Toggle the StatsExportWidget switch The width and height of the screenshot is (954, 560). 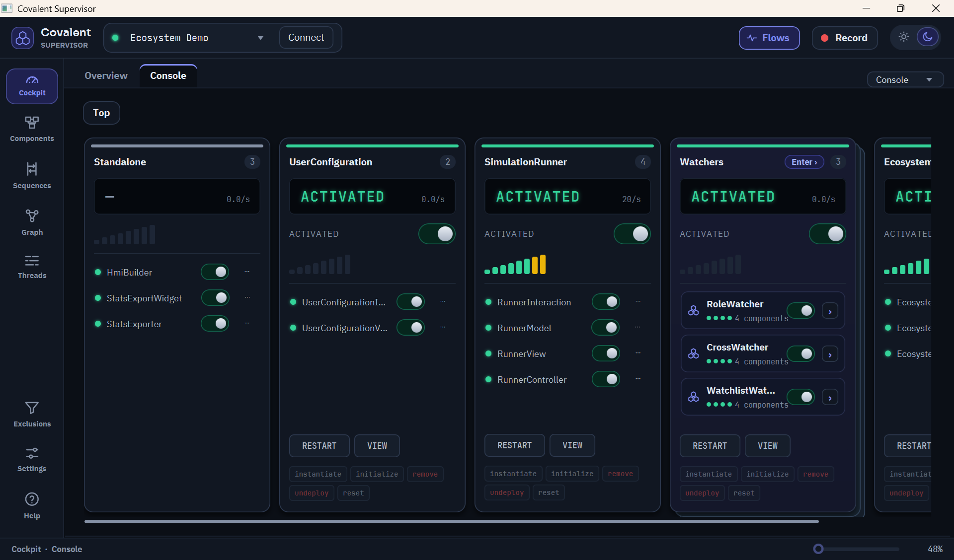pyautogui.click(x=215, y=297)
